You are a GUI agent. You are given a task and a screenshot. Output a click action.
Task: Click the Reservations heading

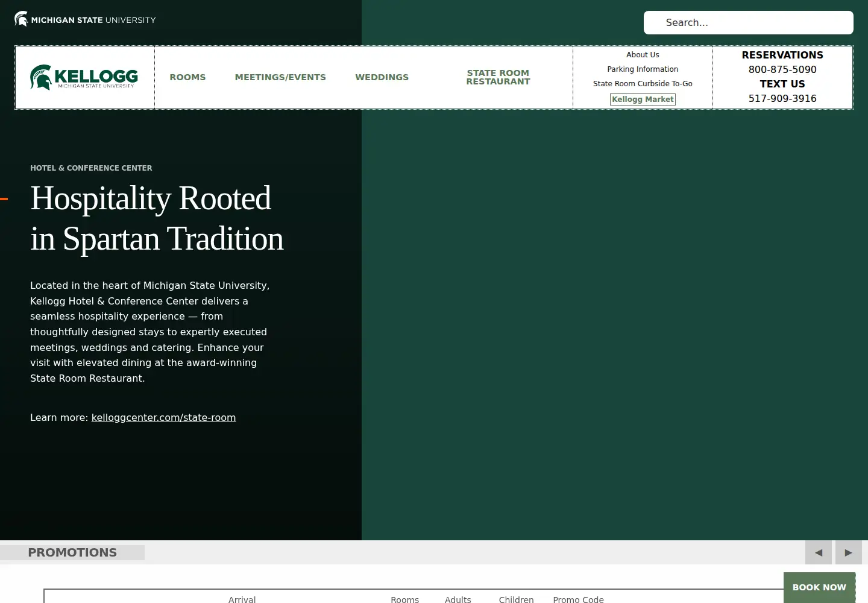coord(782,55)
